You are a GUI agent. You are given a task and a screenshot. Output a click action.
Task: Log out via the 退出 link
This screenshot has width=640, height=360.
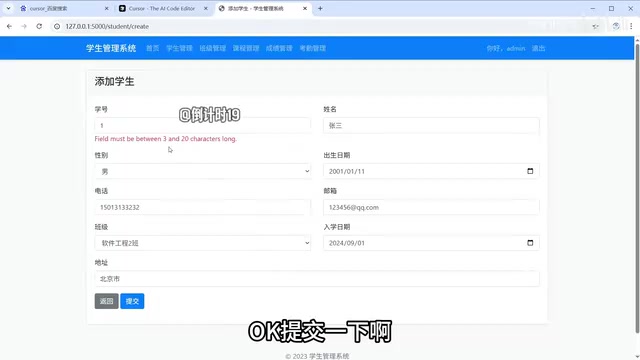click(538, 48)
